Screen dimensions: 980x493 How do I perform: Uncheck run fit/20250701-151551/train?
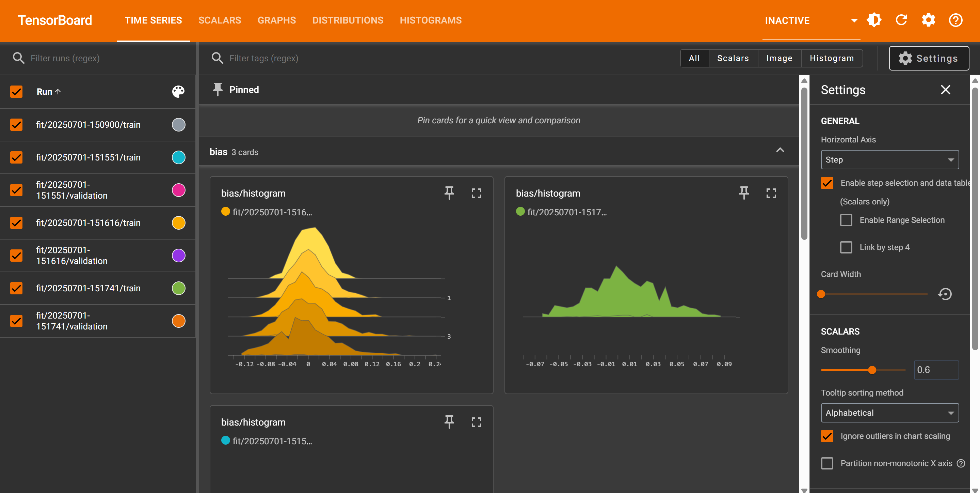(16, 157)
